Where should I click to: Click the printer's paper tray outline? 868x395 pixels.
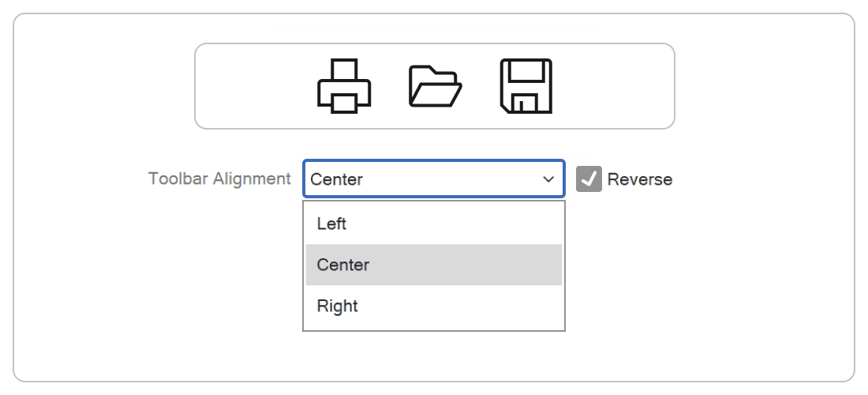point(344,103)
